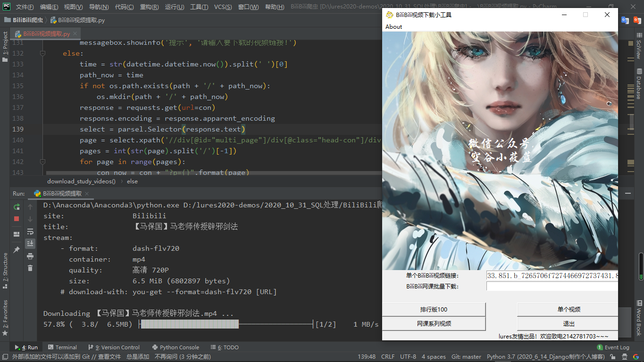This screenshot has height=362, width=644.
Task: Click the up stack trace arrow
Action: tap(30, 207)
